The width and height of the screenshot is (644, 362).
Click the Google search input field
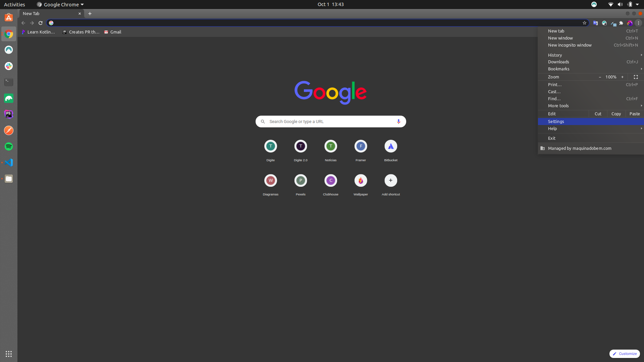330,121
